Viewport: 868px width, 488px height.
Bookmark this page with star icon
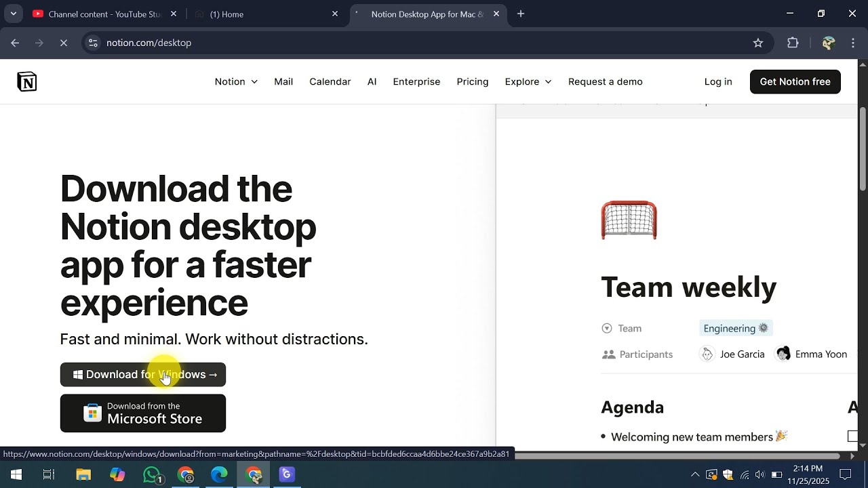(758, 43)
